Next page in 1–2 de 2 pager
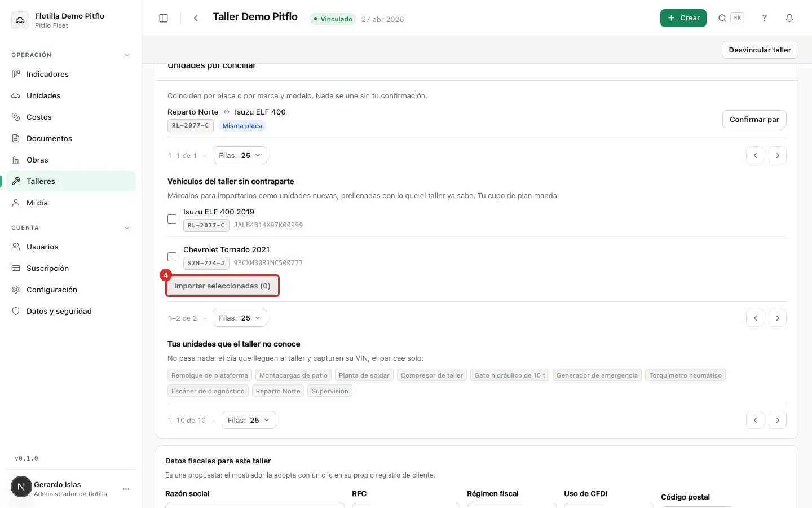 [x=778, y=318]
